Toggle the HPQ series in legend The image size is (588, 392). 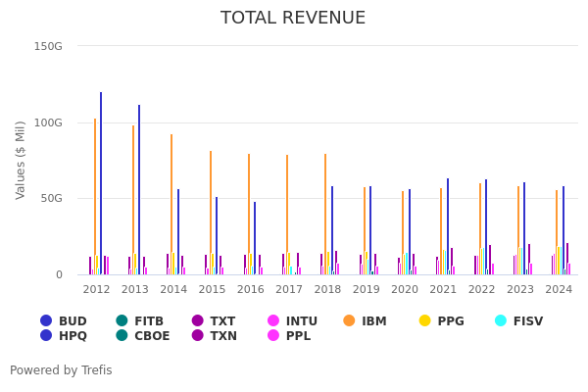pos(72,336)
